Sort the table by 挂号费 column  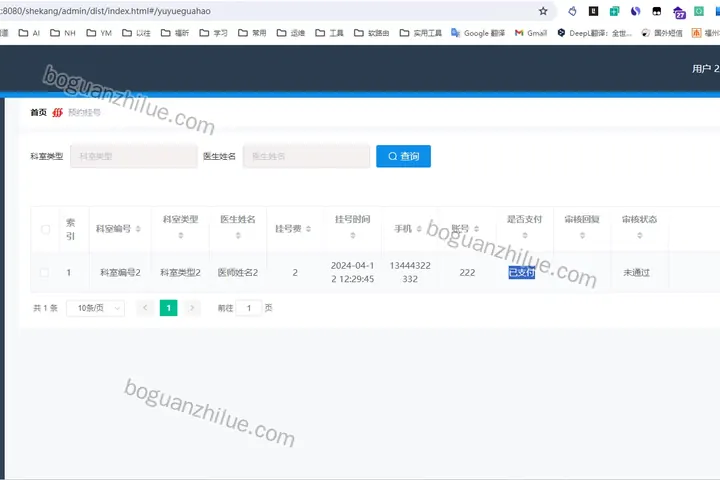(x=309, y=229)
